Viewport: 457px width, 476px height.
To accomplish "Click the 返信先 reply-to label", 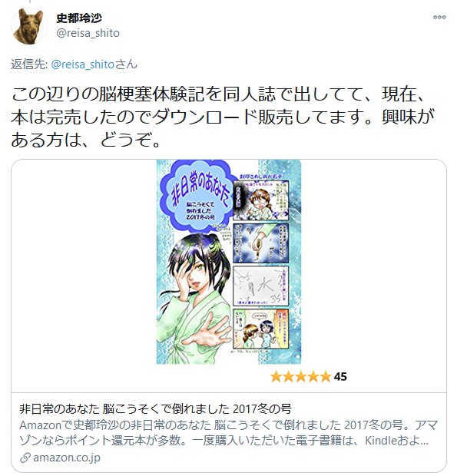I will pyautogui.click(x=29, y=64).
